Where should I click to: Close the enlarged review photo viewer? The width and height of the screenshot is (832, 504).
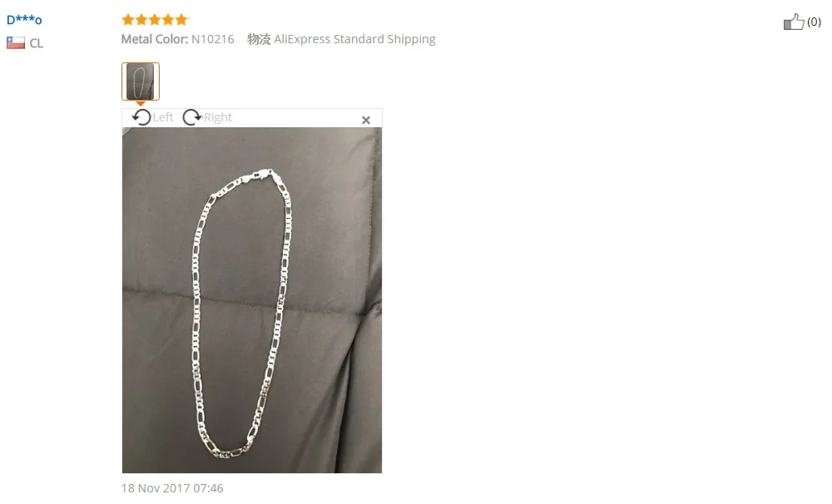(x=366, y=120)
